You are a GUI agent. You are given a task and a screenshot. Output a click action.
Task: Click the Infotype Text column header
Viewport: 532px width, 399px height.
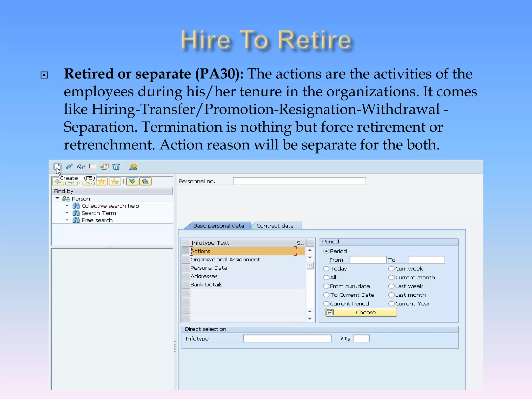click(243, 243)
